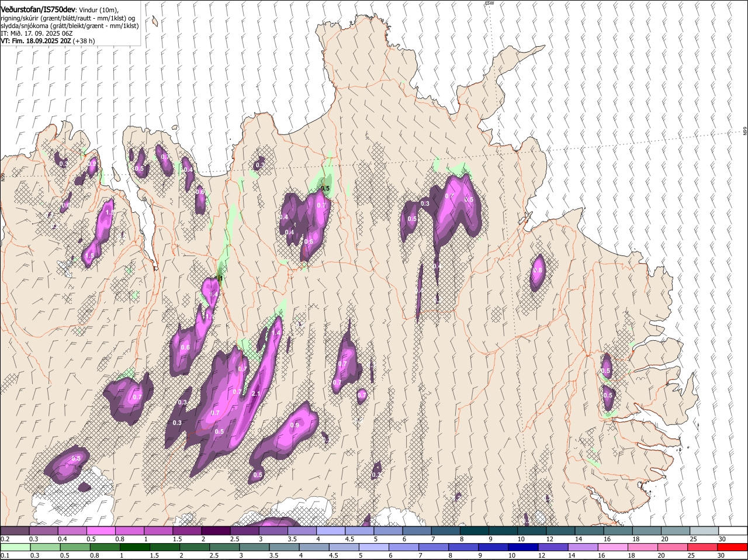Pick the pink lower swatch labeled 18
Image resolution: width=748 pixels, height=560 pixels.
click(x=643, y=547)
